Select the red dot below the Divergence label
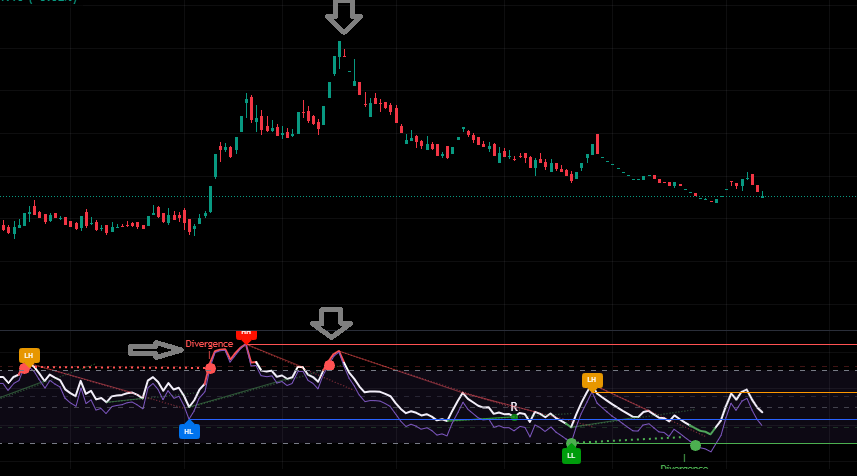The image size is (857, 476). coord(210,368)
